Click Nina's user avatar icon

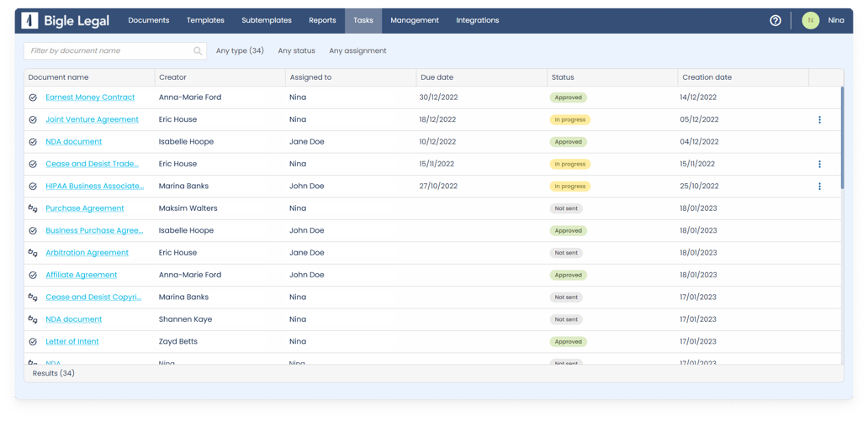click(x=810, y=20)
